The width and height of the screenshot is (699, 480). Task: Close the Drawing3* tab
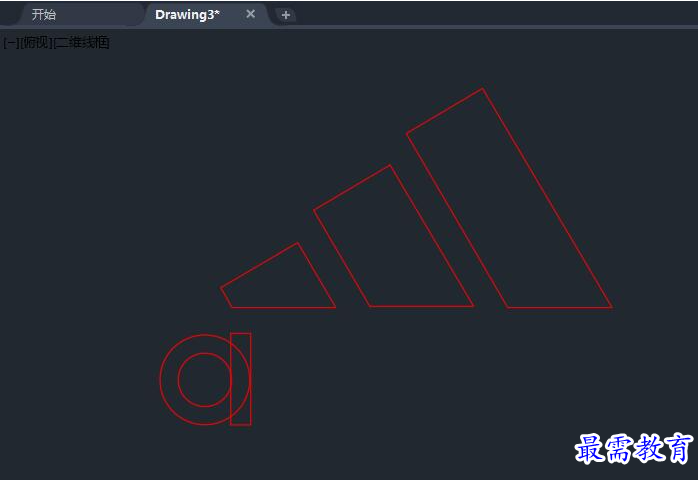(251, 14)
